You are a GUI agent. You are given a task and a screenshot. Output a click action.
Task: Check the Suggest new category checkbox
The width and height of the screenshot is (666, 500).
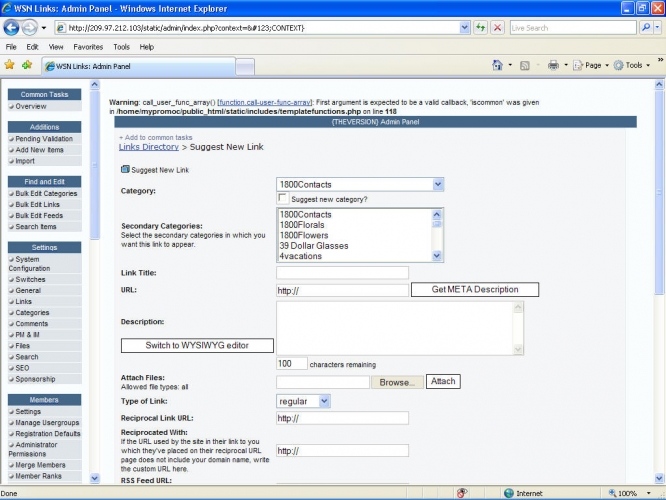(283, 199)
